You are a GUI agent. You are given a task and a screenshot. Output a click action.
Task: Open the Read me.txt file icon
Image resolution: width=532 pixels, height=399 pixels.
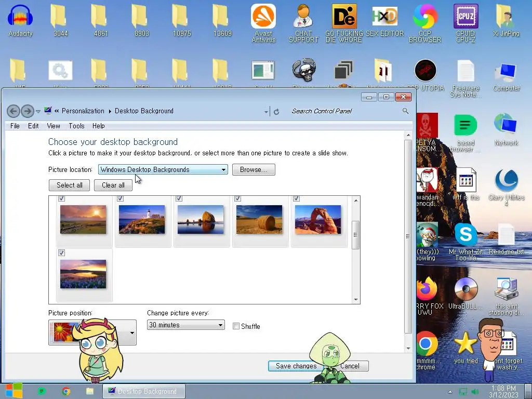[506, 239]
